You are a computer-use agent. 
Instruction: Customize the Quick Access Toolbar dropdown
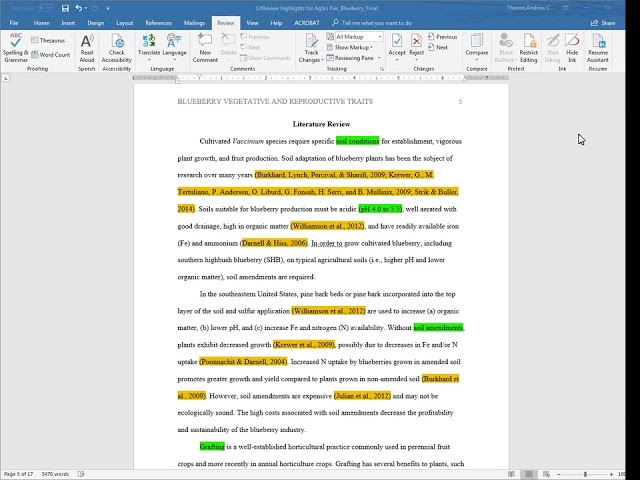[x=108, y=8]
